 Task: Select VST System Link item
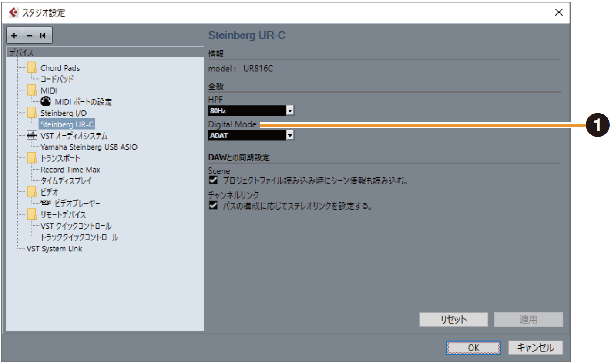pos(54,249)
